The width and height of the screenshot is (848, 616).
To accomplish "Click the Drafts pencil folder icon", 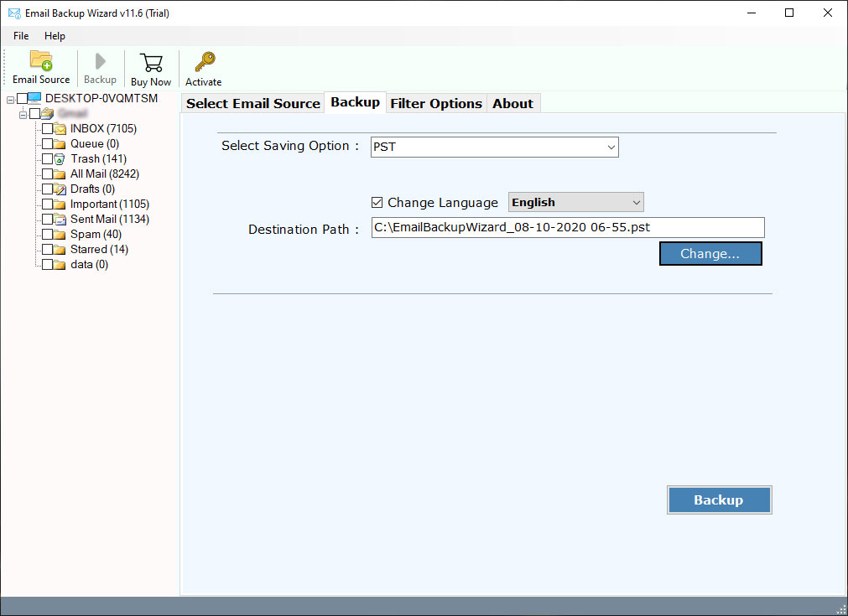I will click(60, 189).
